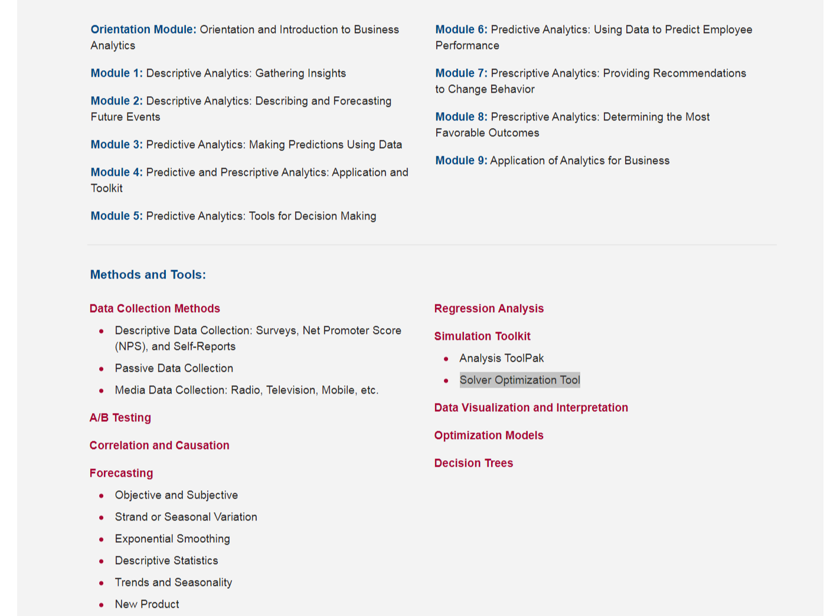Click the highlighted Solver Optimization Tool text
The height and width of the screenshot is (616, 840).
click(x=519, y=380)
